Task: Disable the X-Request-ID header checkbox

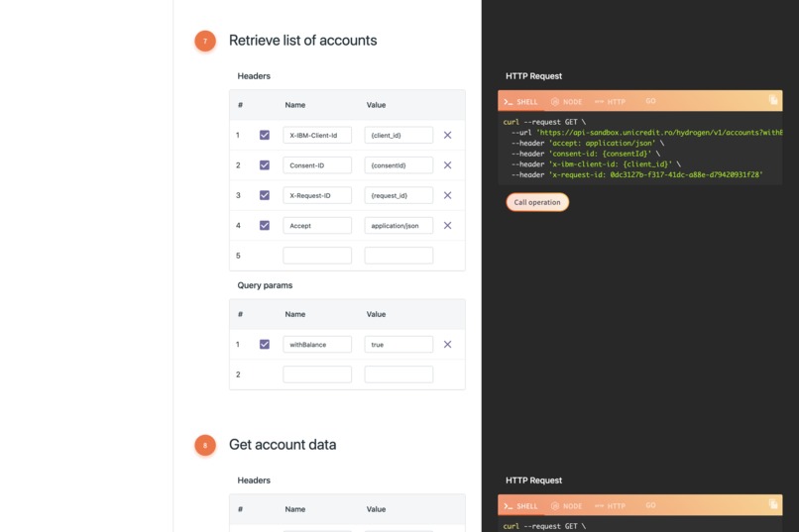Action: point(265,195)
